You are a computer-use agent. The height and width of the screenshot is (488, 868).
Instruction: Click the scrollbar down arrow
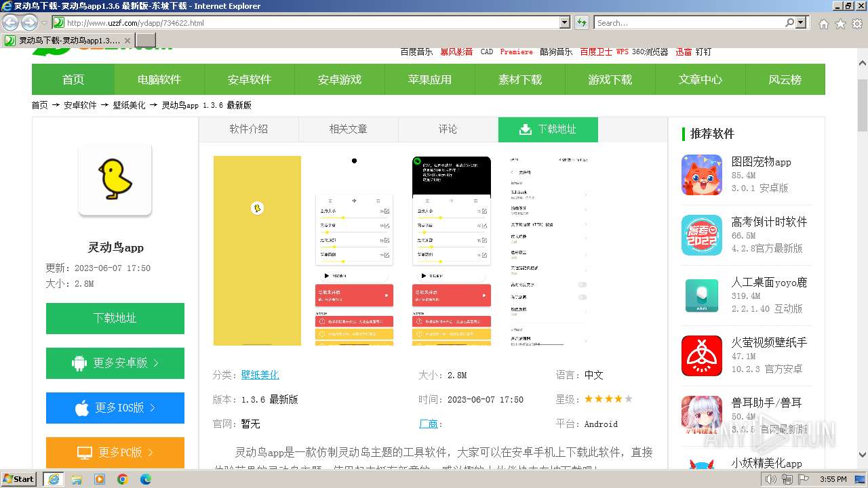pyautogui.click(x=863, y=455)
